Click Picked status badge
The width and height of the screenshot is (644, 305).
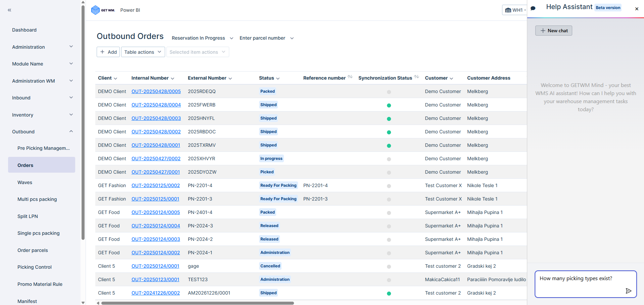coord(267,172)
